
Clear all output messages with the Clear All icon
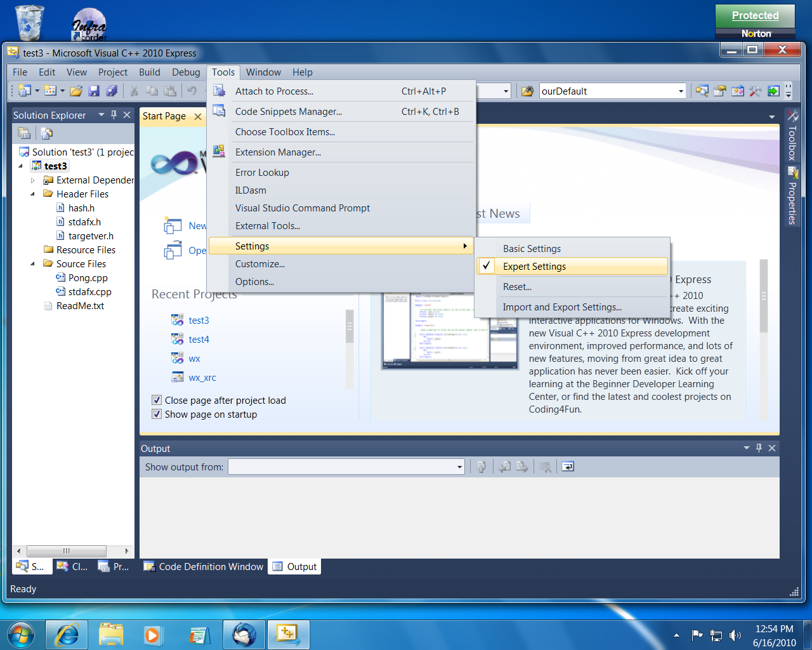(544, 466)
